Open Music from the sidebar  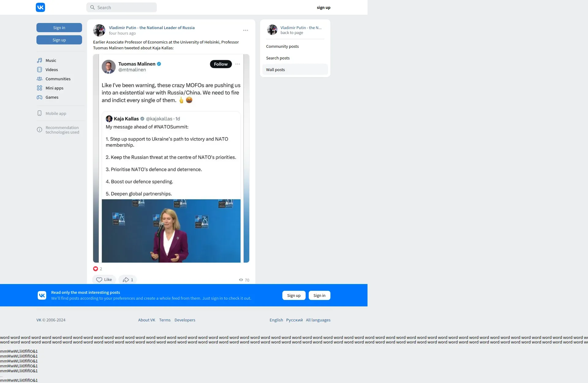[x=51, y=60]
